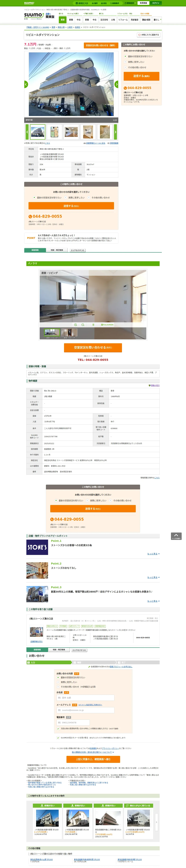
Task: Expand もっと見る for Point.3
Action: click(x=154, y=601)
